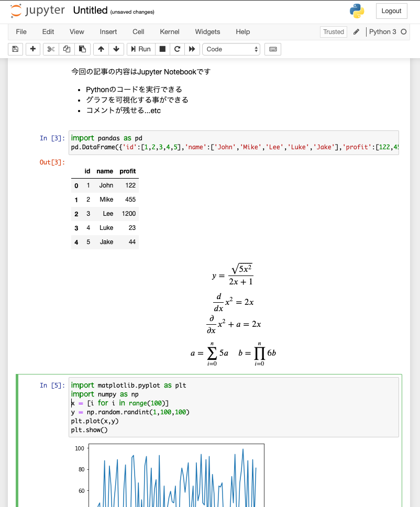The width and height of the screenshot is (420, 507).
Task: Interrupt the kernel with stop icon
Action: pyautogui.click(x=162, y=49)
